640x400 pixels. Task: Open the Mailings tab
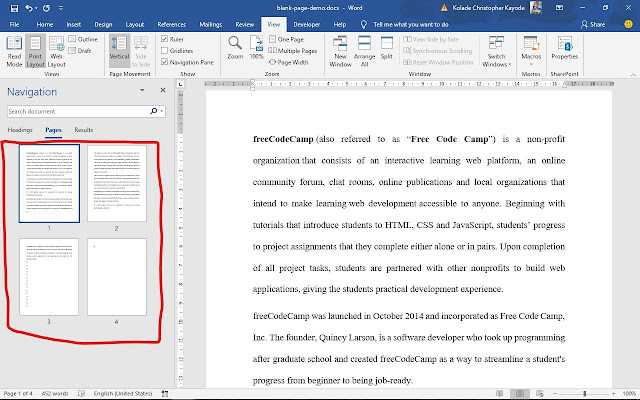[211, 24]
